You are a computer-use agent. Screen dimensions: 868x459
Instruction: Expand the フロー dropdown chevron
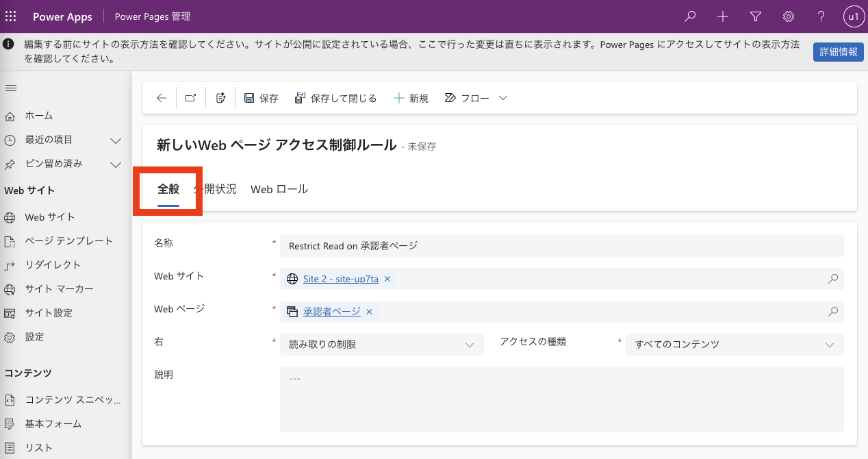[503, 98]
